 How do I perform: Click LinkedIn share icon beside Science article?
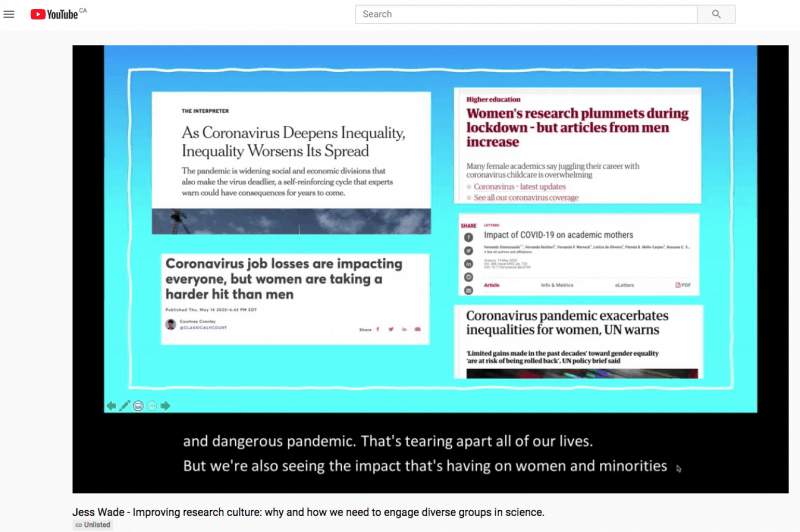(469, 263)
